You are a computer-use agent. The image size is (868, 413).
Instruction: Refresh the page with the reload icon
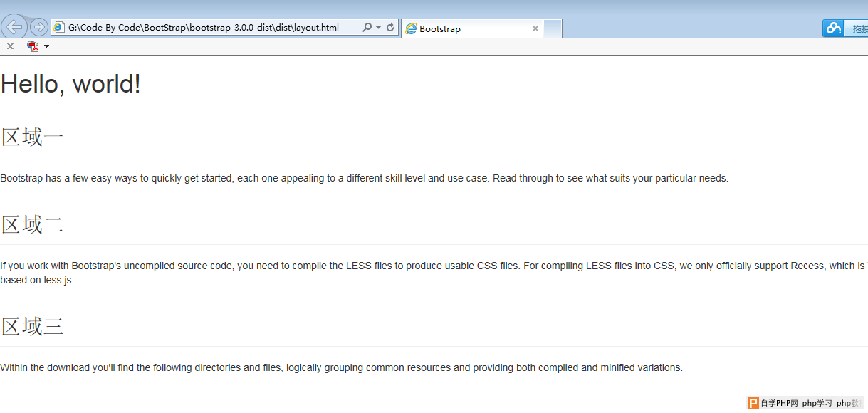(390, 28)
